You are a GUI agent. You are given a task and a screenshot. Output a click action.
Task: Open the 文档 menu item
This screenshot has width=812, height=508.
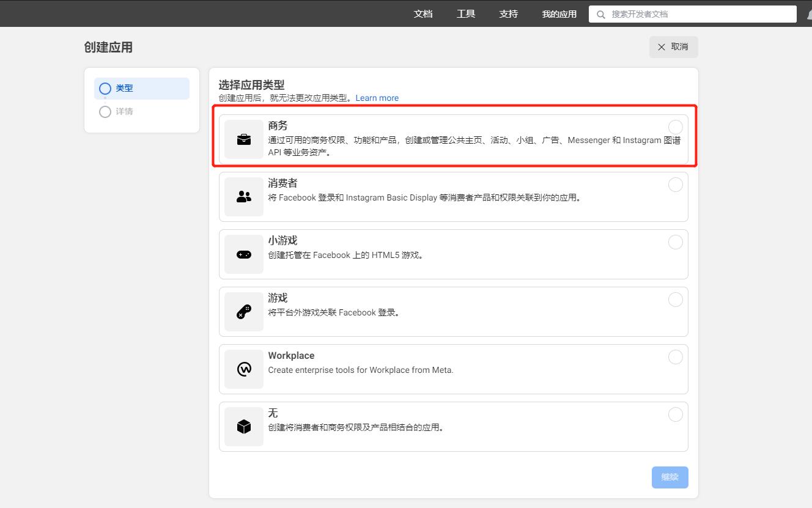click(x=423, y=13)
